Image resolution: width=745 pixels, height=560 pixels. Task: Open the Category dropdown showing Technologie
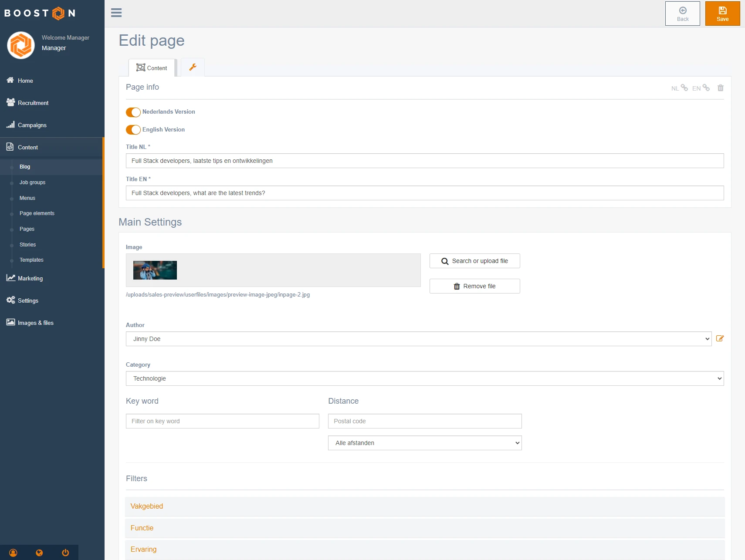(424, 378)
